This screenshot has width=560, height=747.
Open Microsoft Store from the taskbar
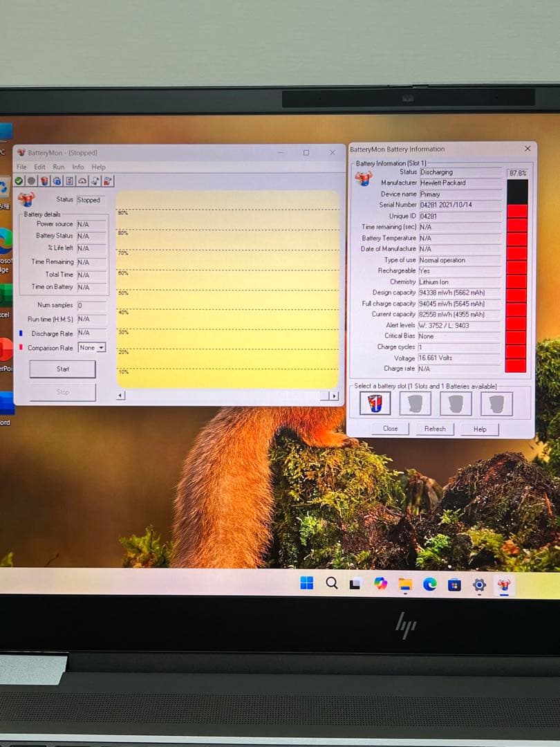coord(454,584)
